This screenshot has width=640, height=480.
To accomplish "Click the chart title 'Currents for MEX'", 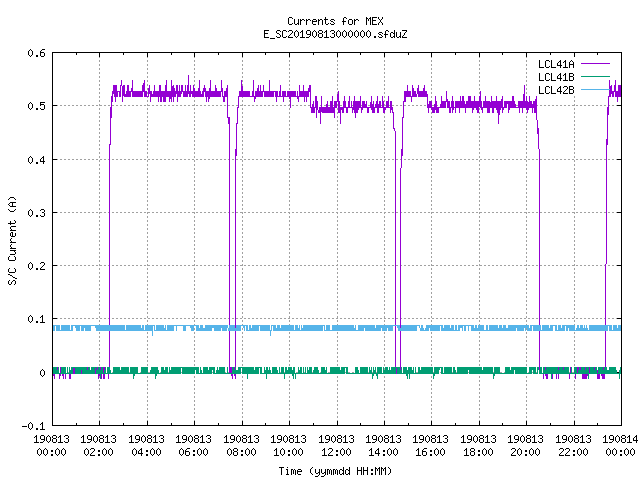I will pos(335,21).
